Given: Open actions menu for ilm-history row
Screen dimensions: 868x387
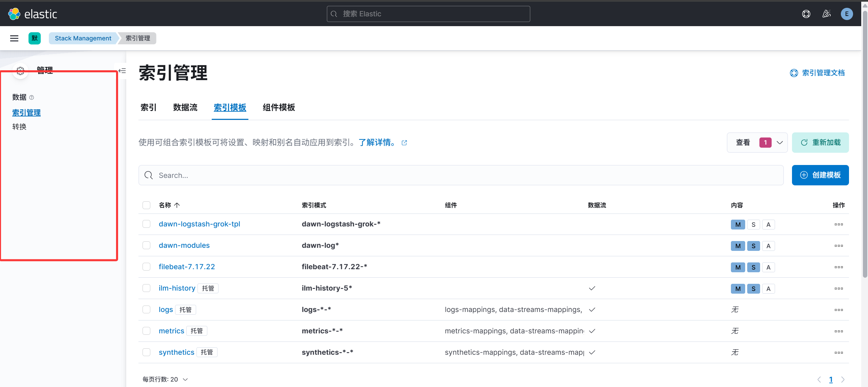Looking at the screenshot, I should pos(839,289).
